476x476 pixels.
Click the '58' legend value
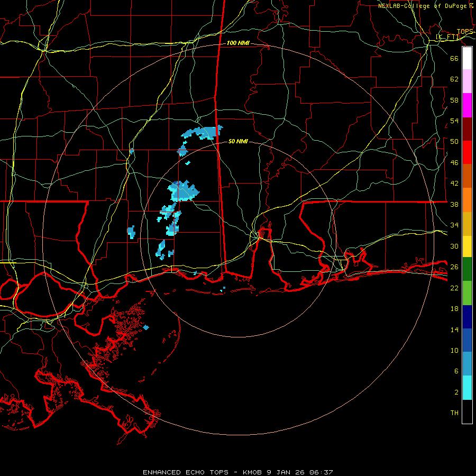pyautogui.click(x=454, y=100)
